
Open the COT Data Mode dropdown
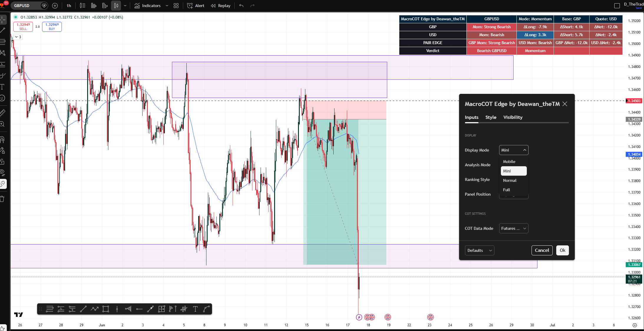coord(514,228)
